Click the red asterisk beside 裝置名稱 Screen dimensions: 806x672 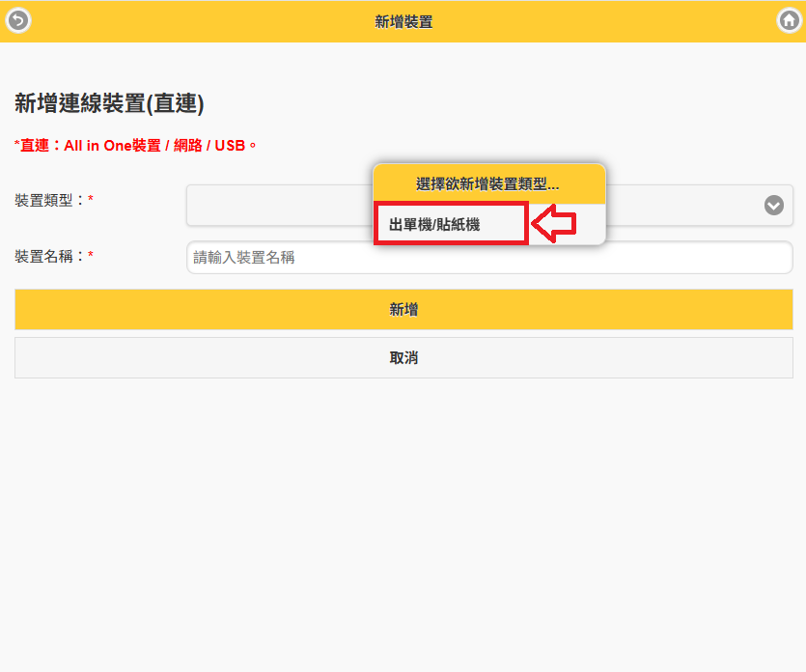pos(91,256)
